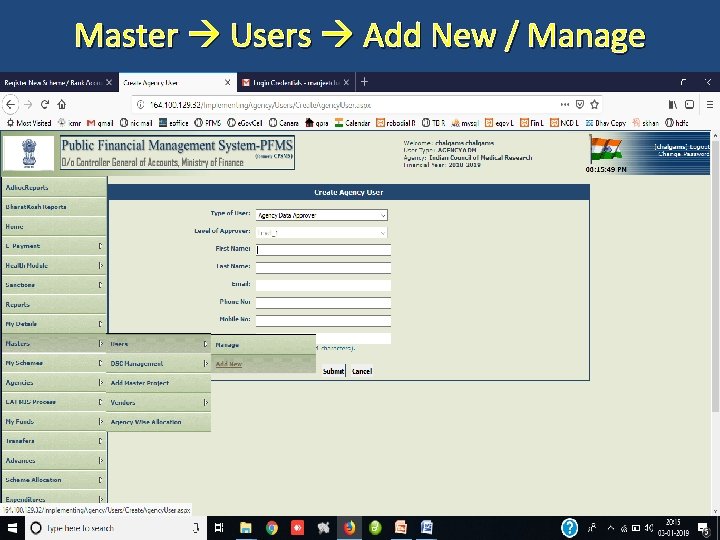Viewport: 720px width, 540px height.
Task: Submit the Create Agency User form
Action: click(x=333, y=371)
